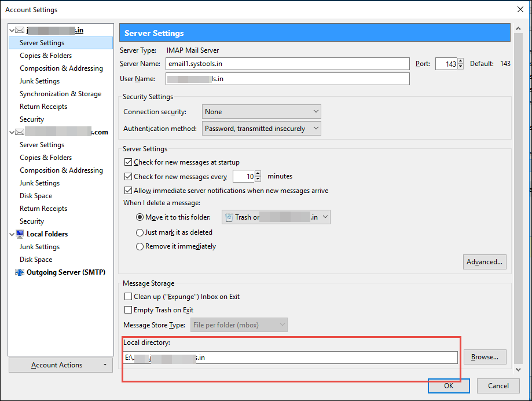Open Security under the first account
This screenshot has height=401, width=532.
[x=32, y=119]
